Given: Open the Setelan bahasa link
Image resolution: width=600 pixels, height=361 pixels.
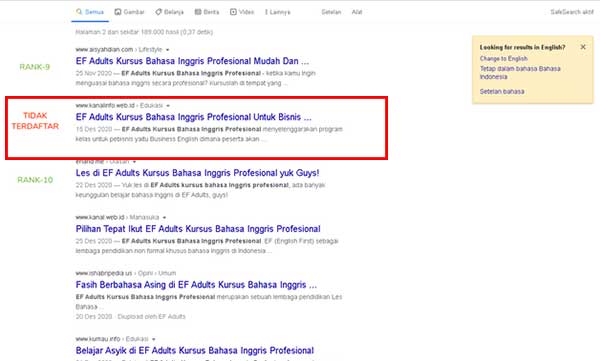Looking at the screenshot, I should [502, 91].
